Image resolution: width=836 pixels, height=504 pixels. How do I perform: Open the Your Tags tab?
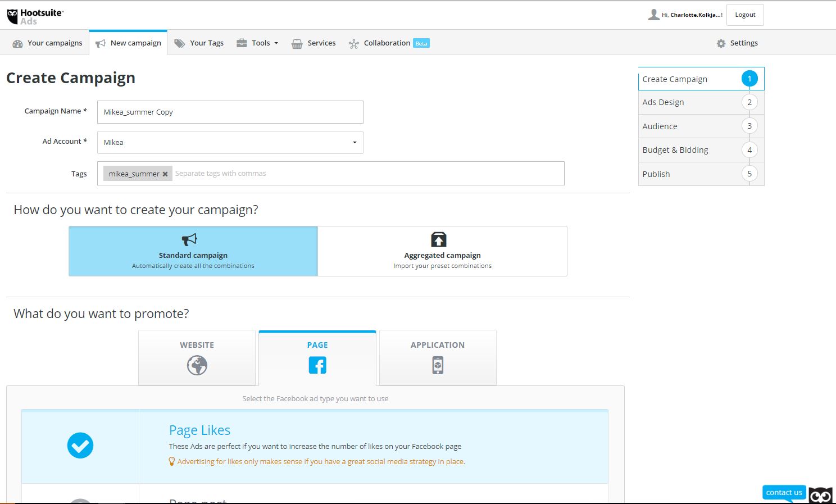point(199,43)
